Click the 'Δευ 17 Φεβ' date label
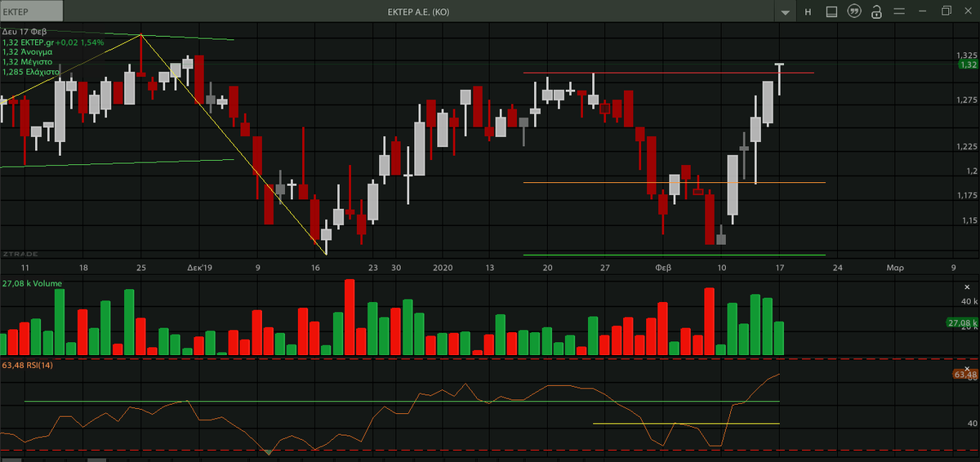Viewport: 980px width, 462px height. tap(25, 31)
